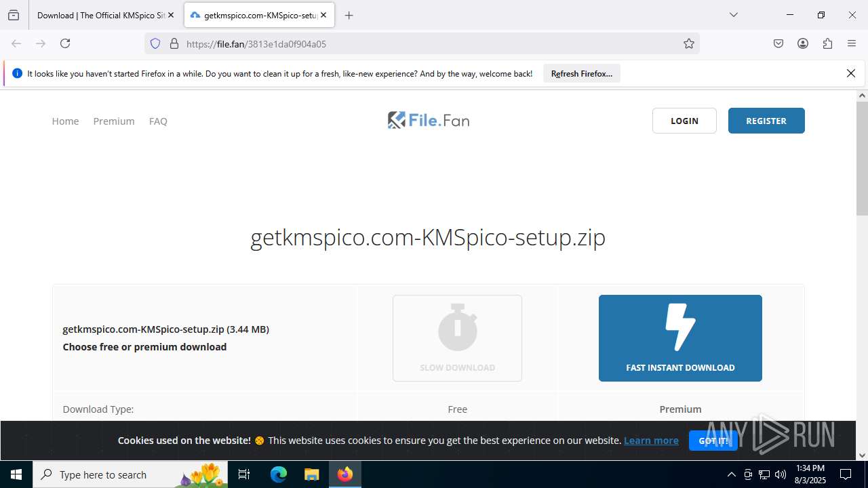The width and height of the screenshot is (868, 488).
Task: Click the taskbar search box
Action: (130, 474)
